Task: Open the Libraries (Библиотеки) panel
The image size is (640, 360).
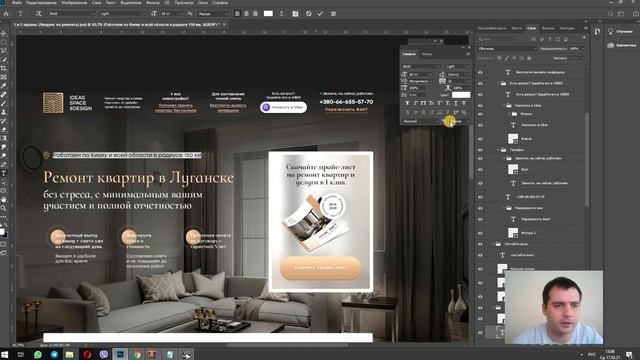Action: click(622, 45)
